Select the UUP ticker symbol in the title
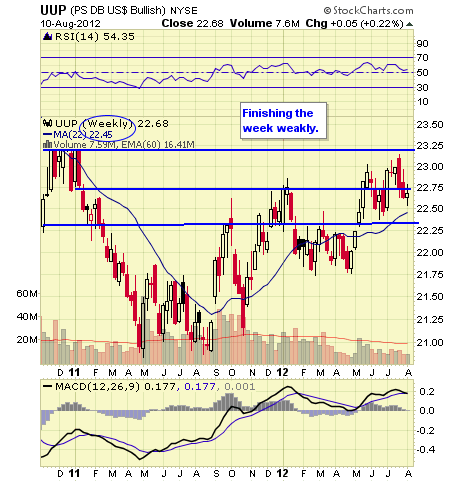This screenshot has height=482, width=460. [53, 11]
